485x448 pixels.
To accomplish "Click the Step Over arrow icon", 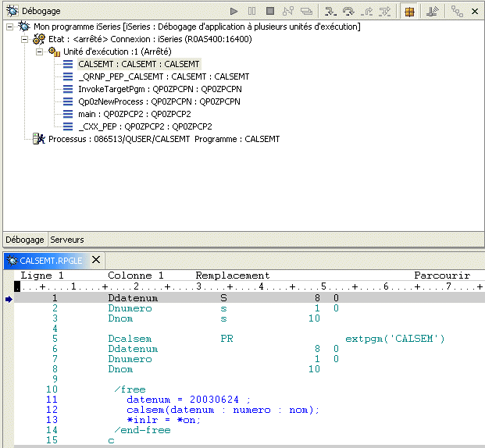I will click(x=348, y=12).
